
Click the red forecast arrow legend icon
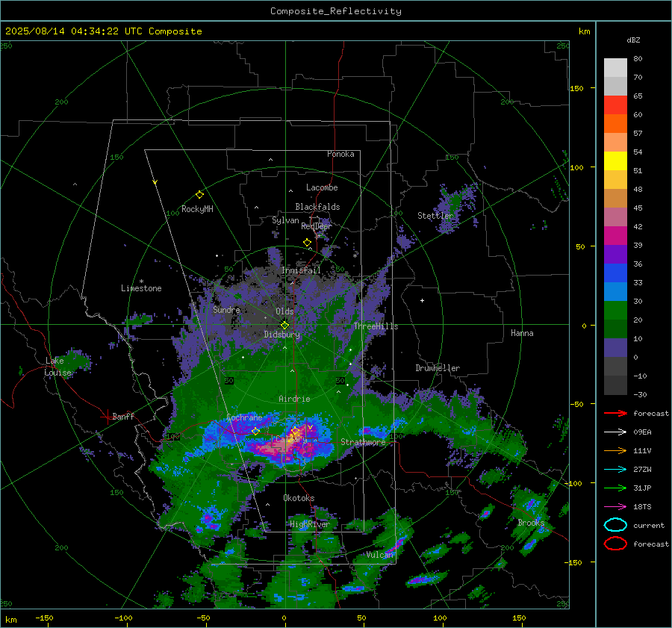(x=615, y=413)
